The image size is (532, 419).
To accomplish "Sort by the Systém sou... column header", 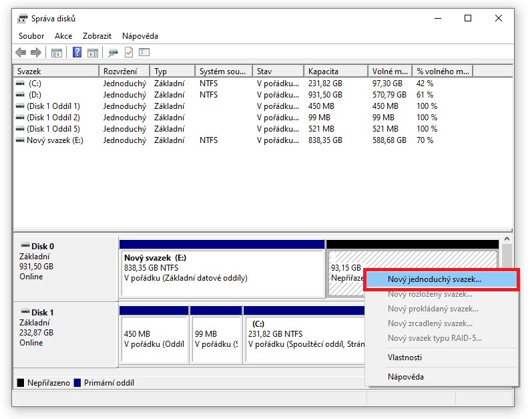I will click(x=224, y=72).
